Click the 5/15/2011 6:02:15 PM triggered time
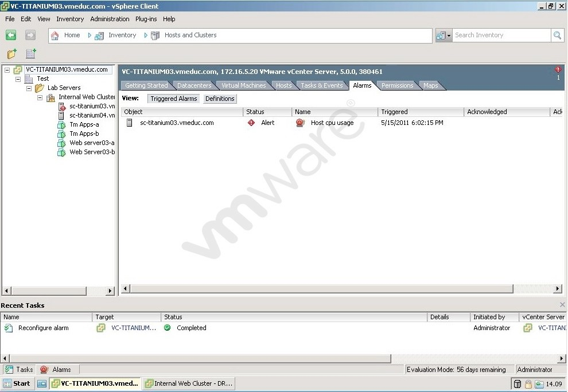The width and height of the screenshot is (568, 392). (x=413, y=123)
